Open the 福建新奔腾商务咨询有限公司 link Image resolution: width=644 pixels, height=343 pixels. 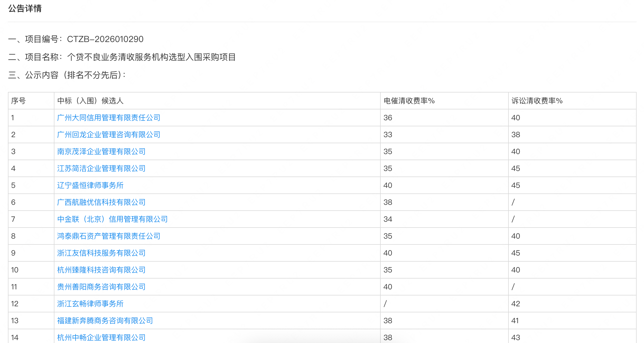(x=105, y=321)
